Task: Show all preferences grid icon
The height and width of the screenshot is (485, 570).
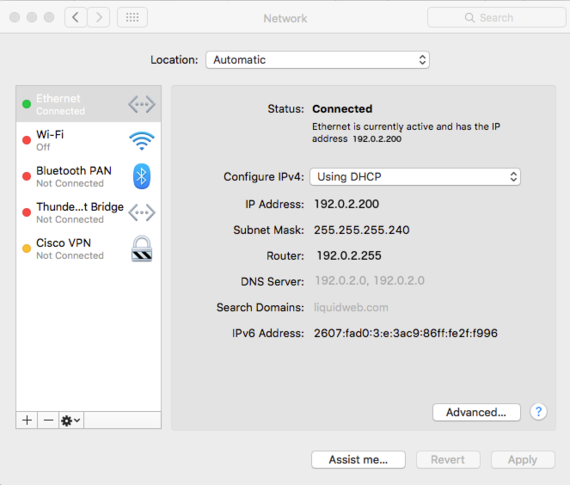Action: coord(132,17)
